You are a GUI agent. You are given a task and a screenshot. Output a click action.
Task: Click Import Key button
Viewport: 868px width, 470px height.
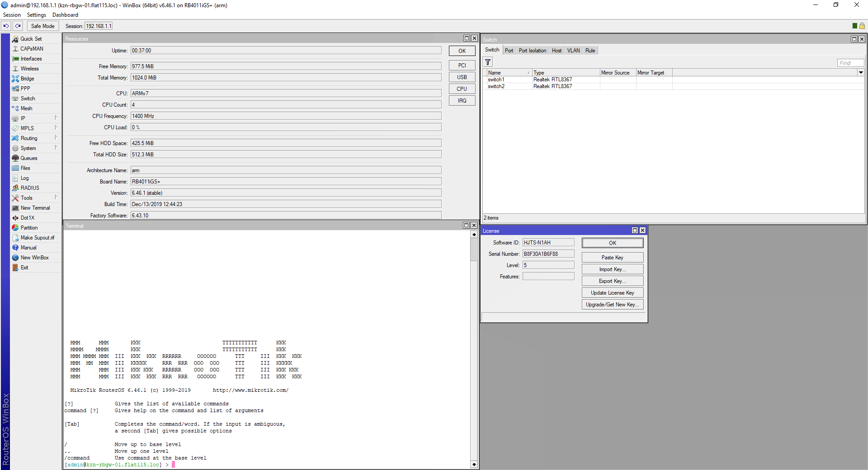point(613,269)
